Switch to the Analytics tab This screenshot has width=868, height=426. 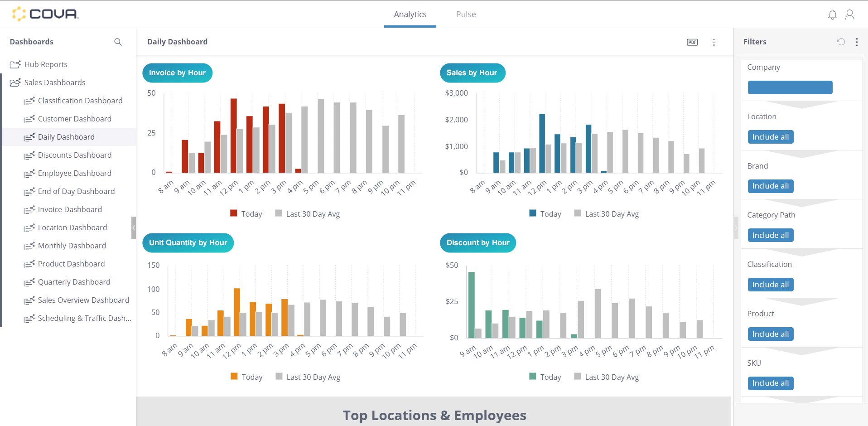[x=410, y=14]
